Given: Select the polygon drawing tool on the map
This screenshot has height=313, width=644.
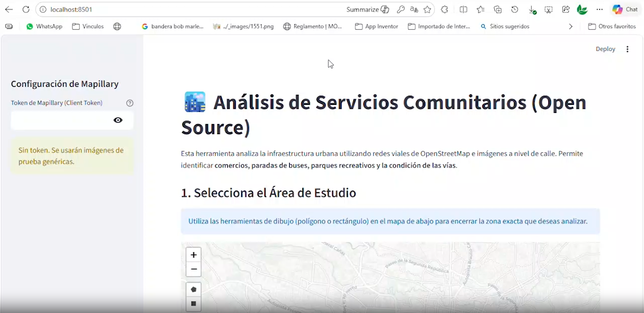Looking at the screenshot, I should click(x=194, y=289).
